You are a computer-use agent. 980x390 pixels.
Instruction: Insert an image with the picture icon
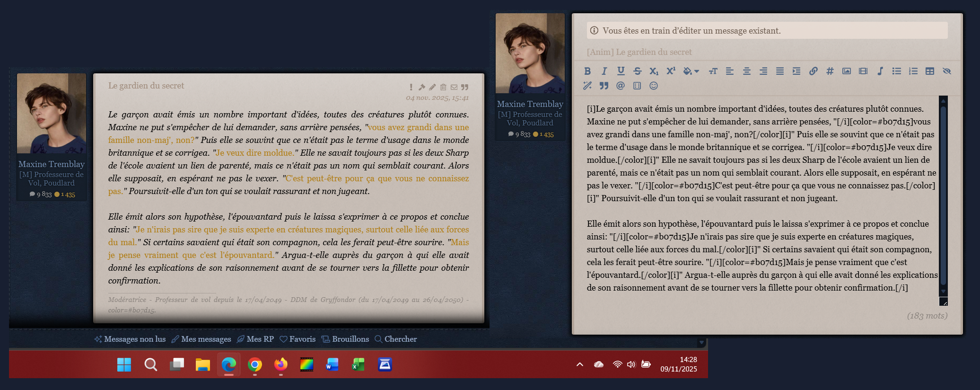pyautogui.click(x=846, y=71)
